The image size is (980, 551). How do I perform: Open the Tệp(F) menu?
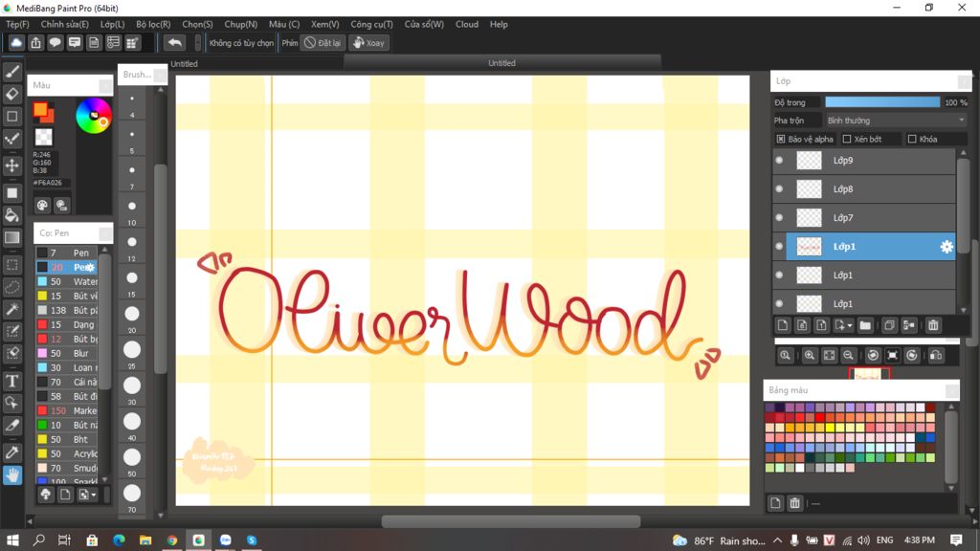pos(17,24)
